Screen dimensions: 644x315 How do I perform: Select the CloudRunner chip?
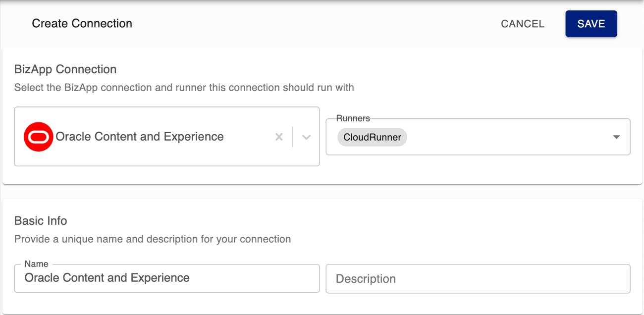[x=372, y=137]
